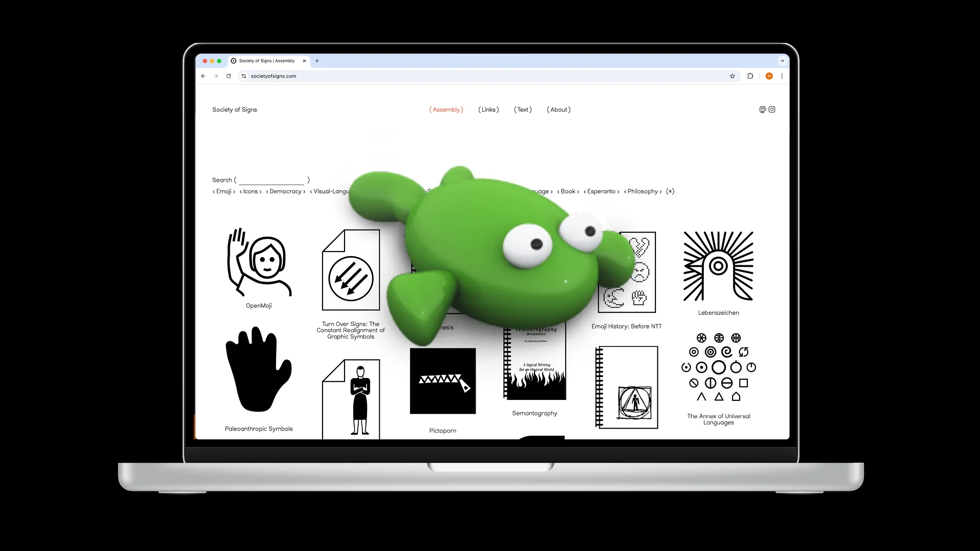Viewport: 980px width, 551px height.
Task: Bookmark page with star icon
Action: click(732, 76)
